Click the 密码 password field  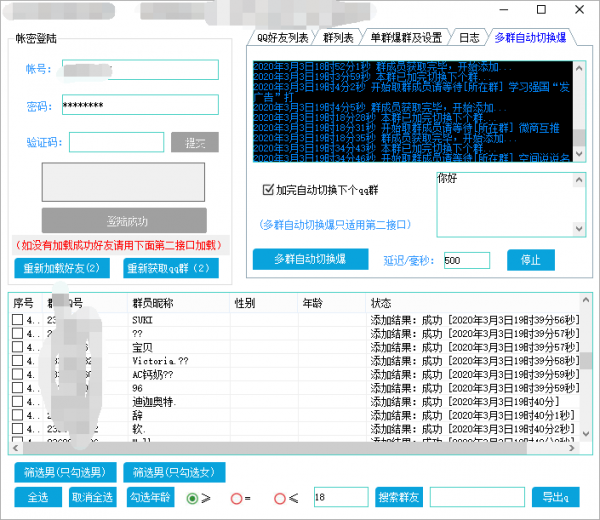coord(140,105)
